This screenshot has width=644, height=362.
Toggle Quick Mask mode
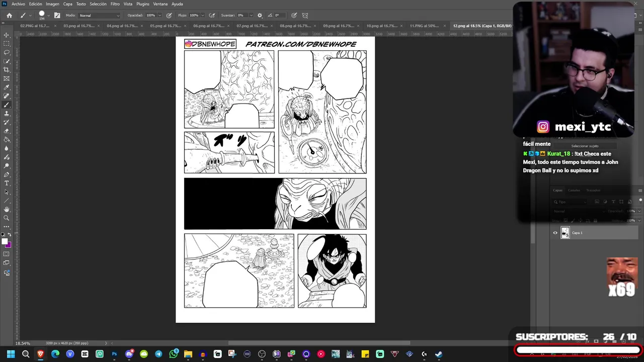point(7,254)
